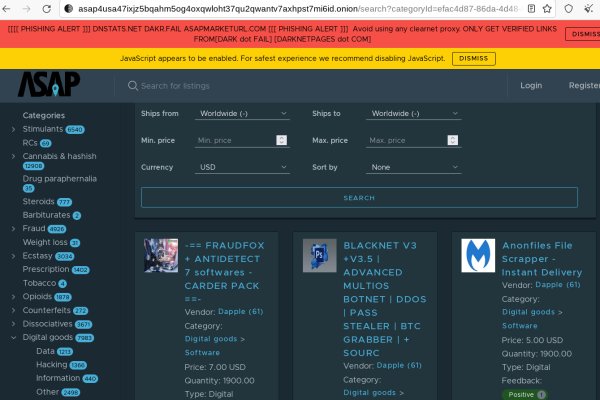Expand the Opioids category chevron
This screenshot has height=400, width=600.
coord(13,297)
